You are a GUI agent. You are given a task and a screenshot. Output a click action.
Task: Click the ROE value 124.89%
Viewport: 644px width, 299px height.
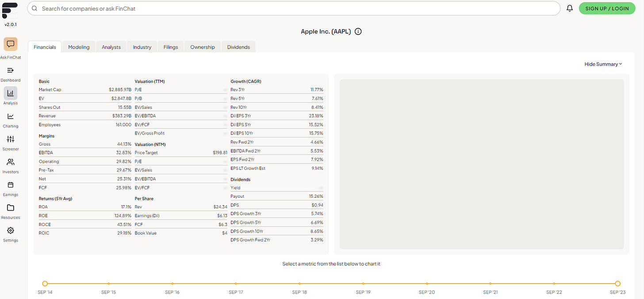[123, 216]
